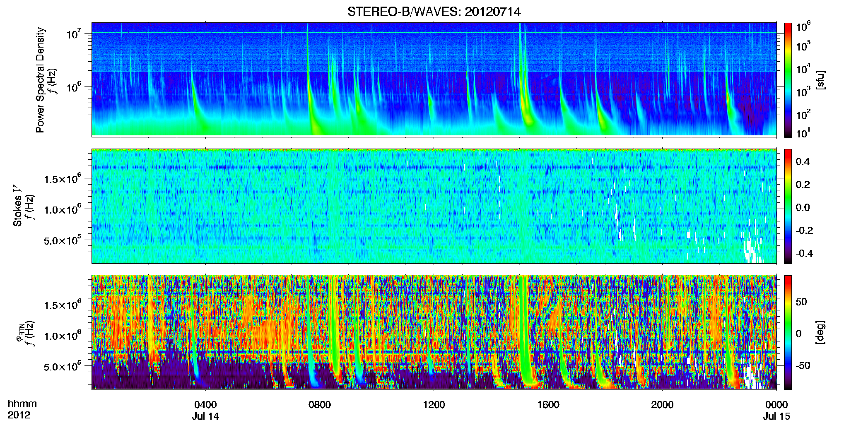Click the 5.0×10^5 tick in phi RTN panel
868x447 pixels.
[x=63, y=366]
